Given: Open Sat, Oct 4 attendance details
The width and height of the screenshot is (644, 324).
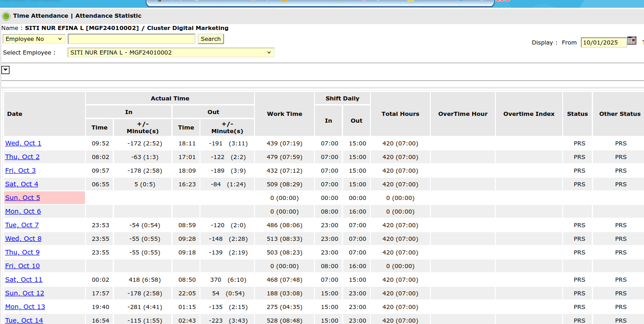Looking at the screenshot, I should point(22,184).
